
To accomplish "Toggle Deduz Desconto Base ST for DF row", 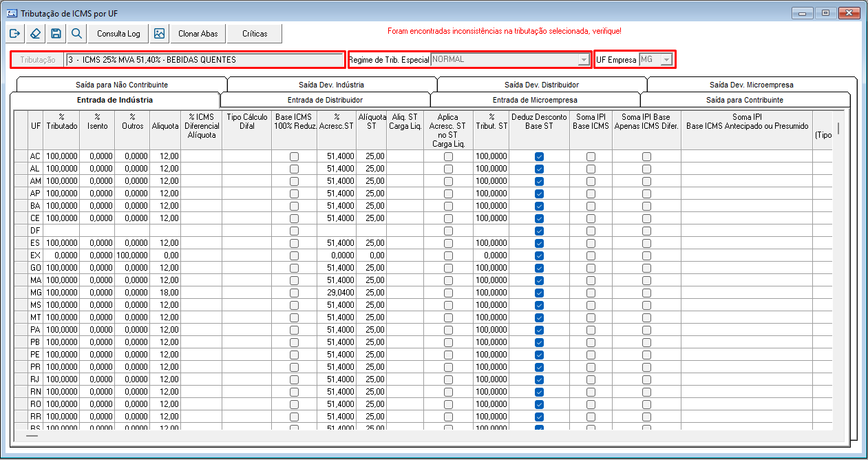I will tap(539, 231).
